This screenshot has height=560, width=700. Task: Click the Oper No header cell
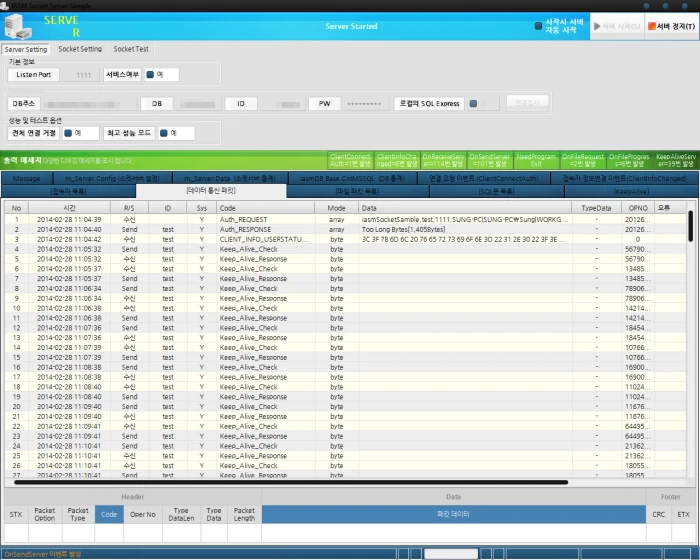[x=143, y=514]
